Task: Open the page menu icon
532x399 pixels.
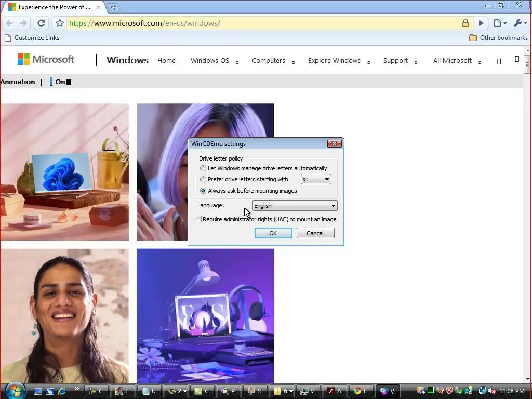Action: click(500, 23)
